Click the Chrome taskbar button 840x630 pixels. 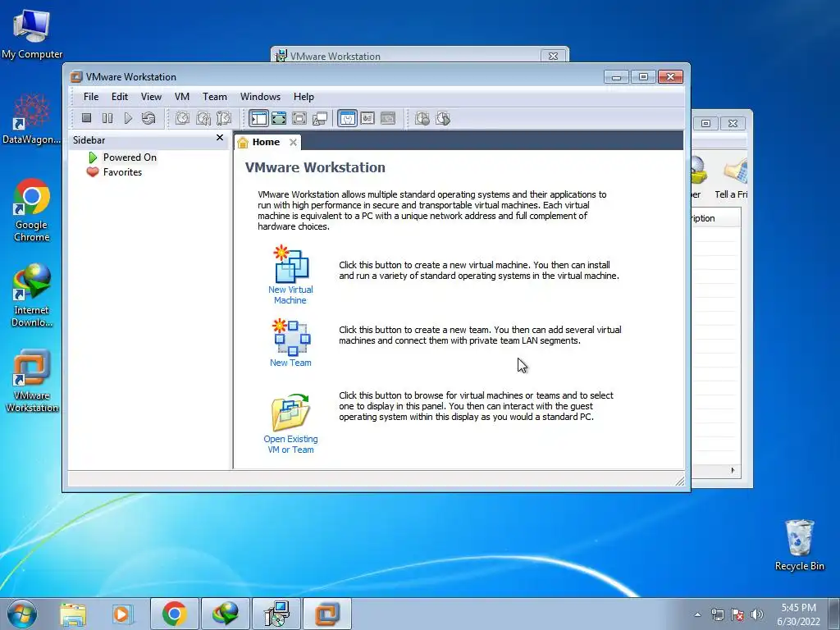pyautogui.click(x=174, y=614)
